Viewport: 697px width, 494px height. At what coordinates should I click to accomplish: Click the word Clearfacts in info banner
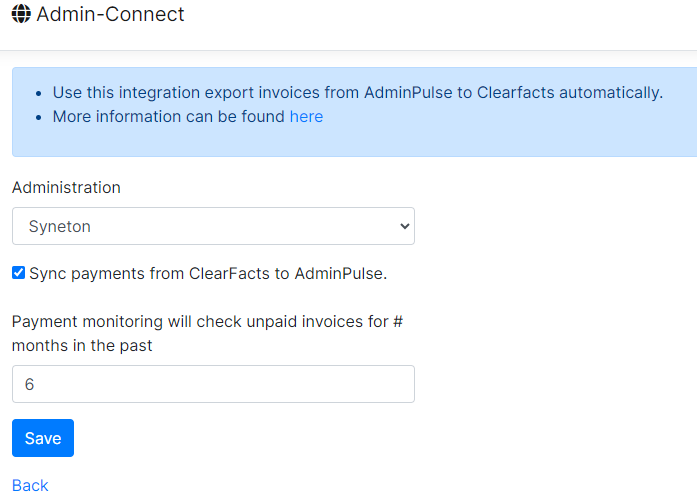coord(516,92)
